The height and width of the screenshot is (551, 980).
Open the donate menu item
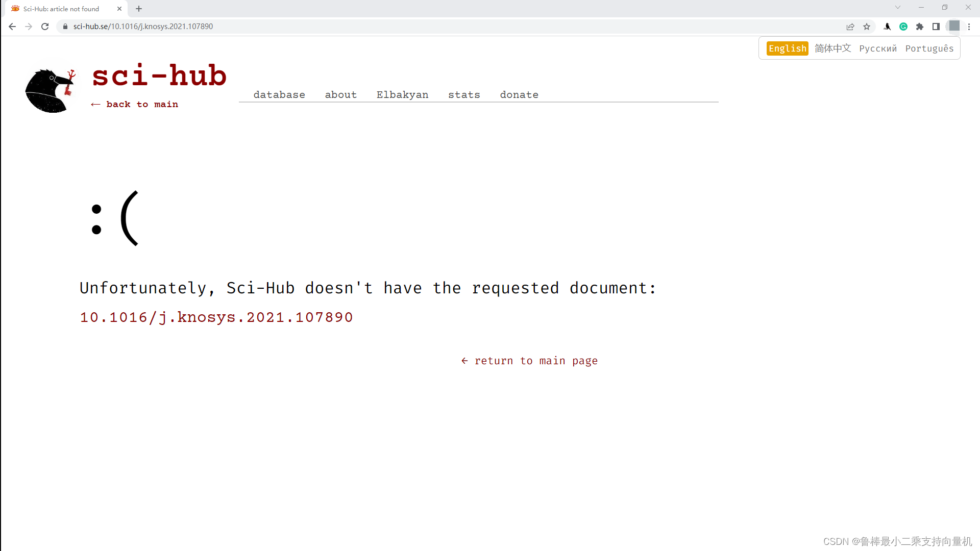[x=519, y=94]
